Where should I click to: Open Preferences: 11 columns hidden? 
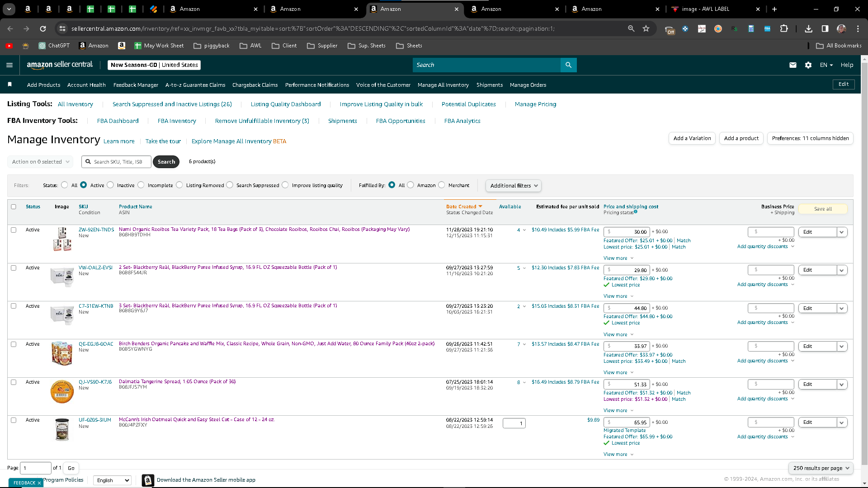810,138
